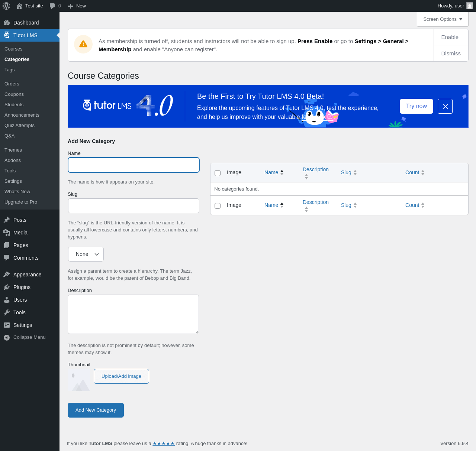Click the 'Version 6.9.4' footer text
The height and width of the screenshot is (451, 476).
pyautogui.click(x=454, y=444)
